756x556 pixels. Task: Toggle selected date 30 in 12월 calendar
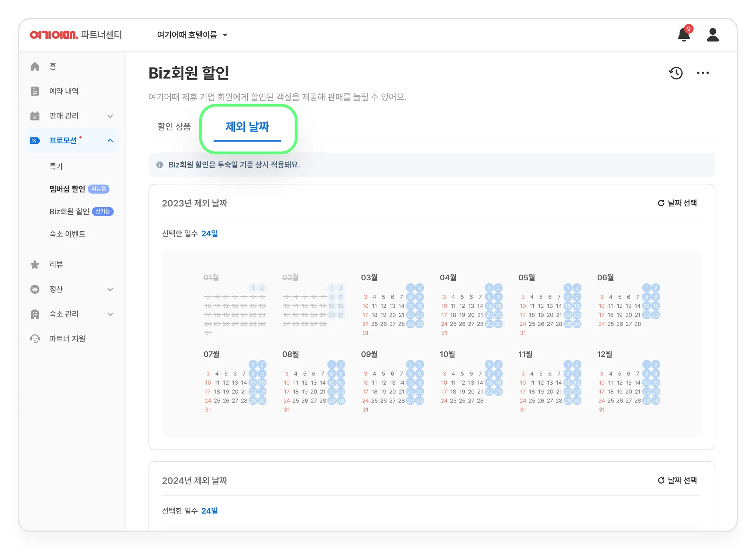(x=656, y=401)
